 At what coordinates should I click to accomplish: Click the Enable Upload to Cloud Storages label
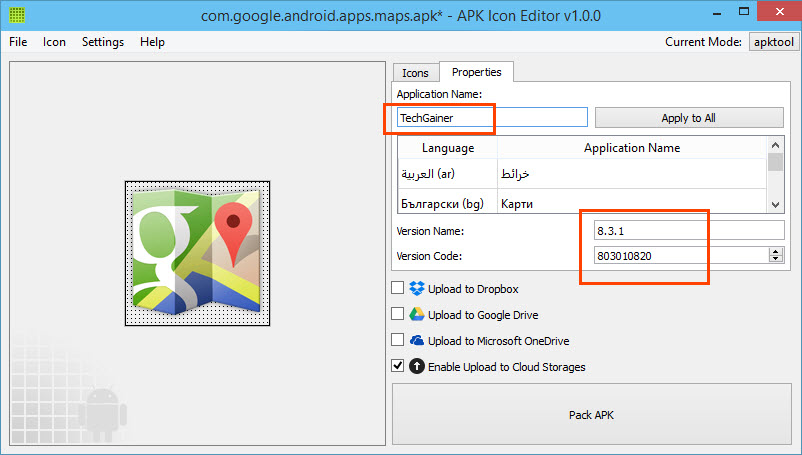tap(506, 367)
